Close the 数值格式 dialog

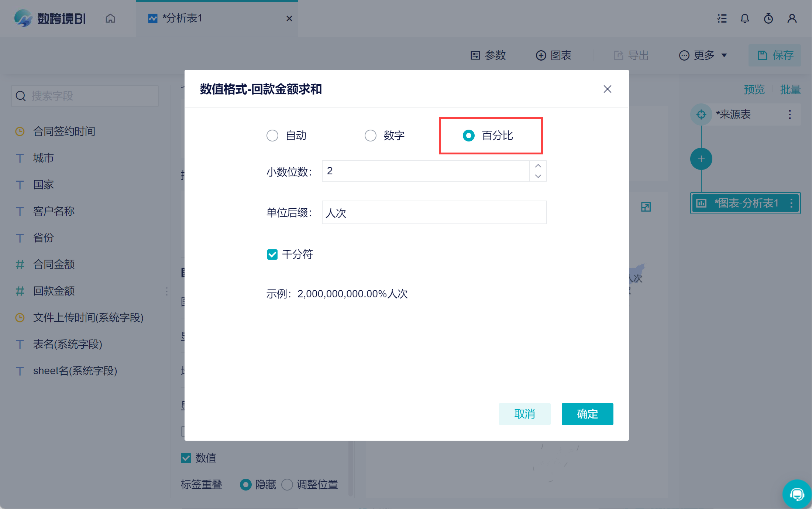[607, 89]
